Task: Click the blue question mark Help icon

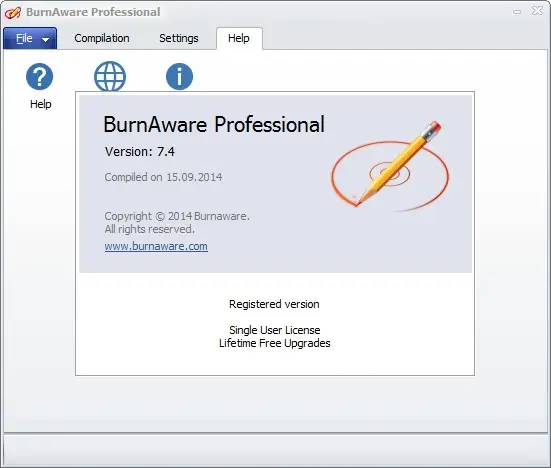Action: [39, 77]
